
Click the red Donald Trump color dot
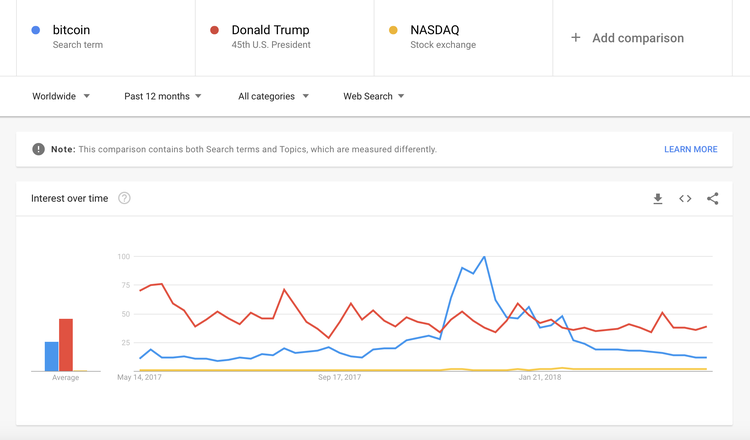pos(214,31)
